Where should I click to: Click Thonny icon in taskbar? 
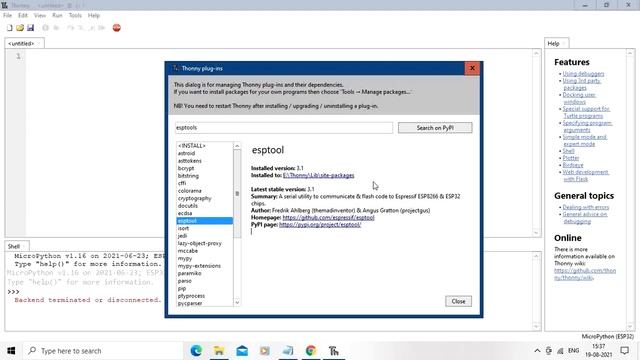point(334,351)
